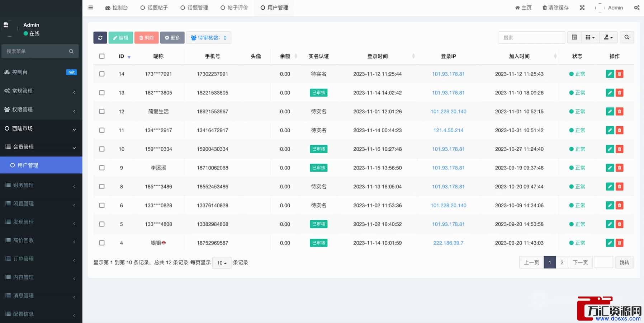The height and width of the screenshot is (323, 644).
Task: Click the sidebar menu search magnifier icon
Action: (x=71, y=51)
